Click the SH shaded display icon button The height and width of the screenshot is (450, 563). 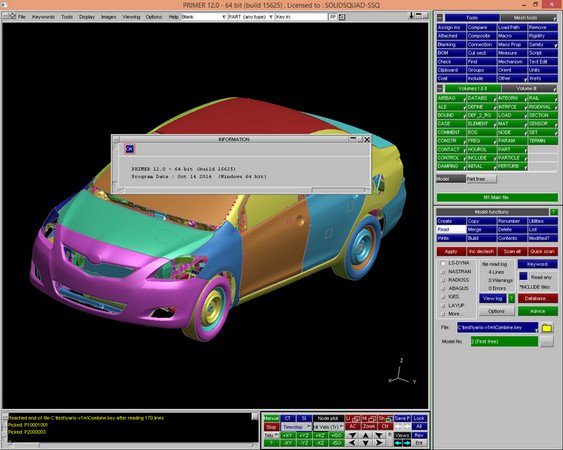click(385, 418)
